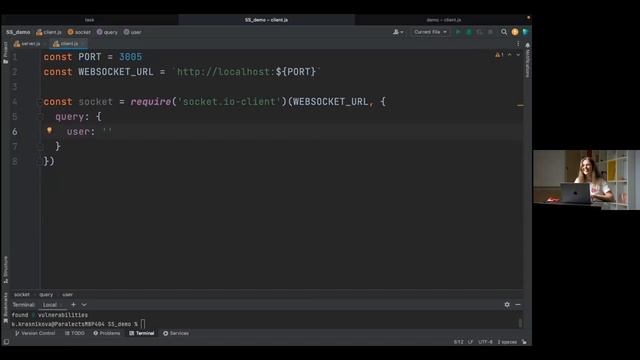The image size is (640, 360).
Task: Open the Version Control tool window
Action: click(x=35, y=333)
